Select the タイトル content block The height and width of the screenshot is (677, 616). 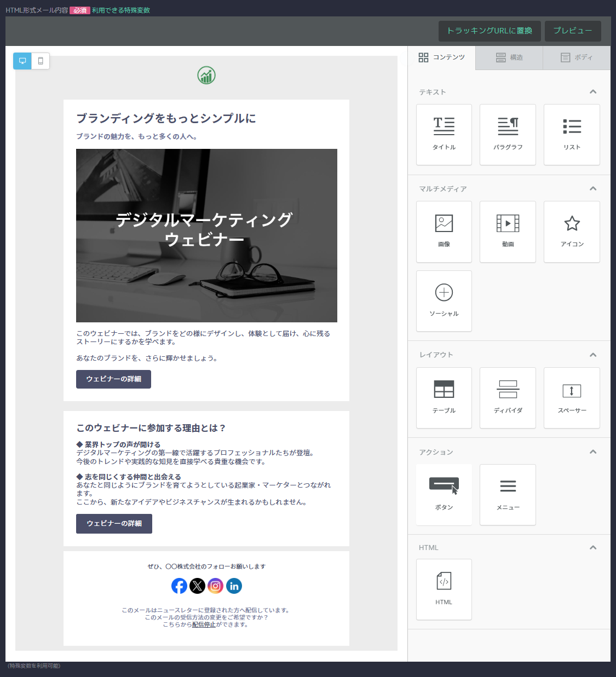(444, 135)
